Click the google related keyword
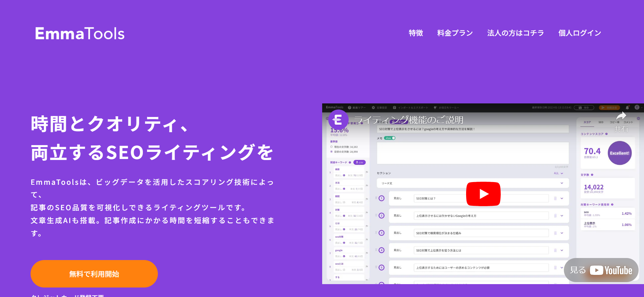Image resolution: width=644 pixels, height=297 pixels. pos(339,250)
